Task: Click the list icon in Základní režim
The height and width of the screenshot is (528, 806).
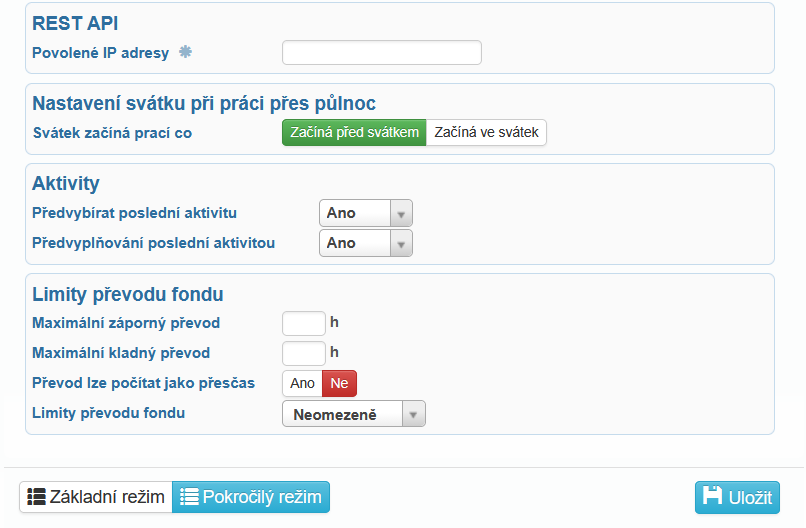Action: (37, 497)
